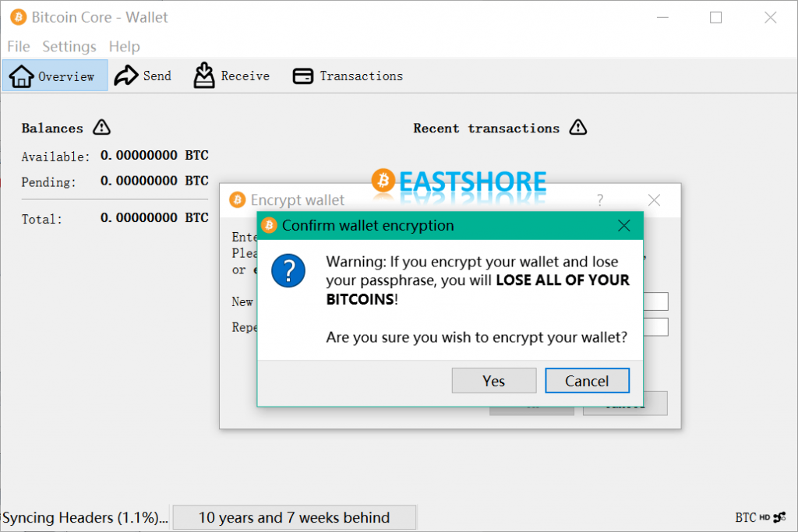This screenshot has width=798, height=532.
Task: Close the Confirm wallet encryption dialog
Action: 623,226
